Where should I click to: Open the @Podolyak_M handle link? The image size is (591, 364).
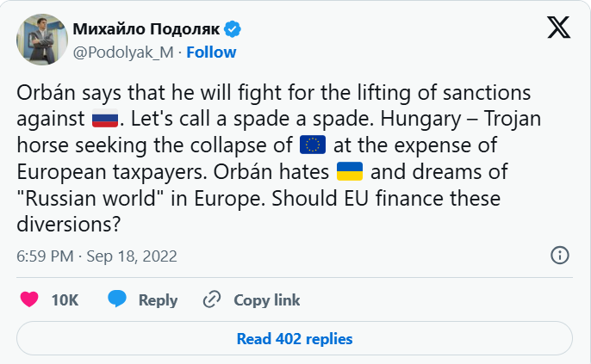123,52
